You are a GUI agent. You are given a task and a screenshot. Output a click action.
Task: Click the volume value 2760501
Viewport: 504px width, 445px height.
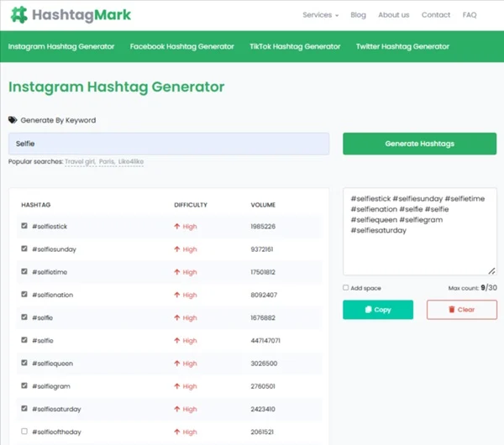coord(263,386)
